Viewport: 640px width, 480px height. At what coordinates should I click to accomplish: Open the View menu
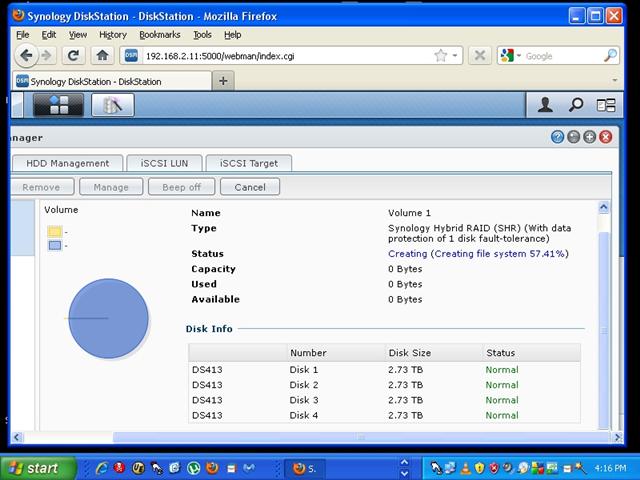[x=78, y=35]
